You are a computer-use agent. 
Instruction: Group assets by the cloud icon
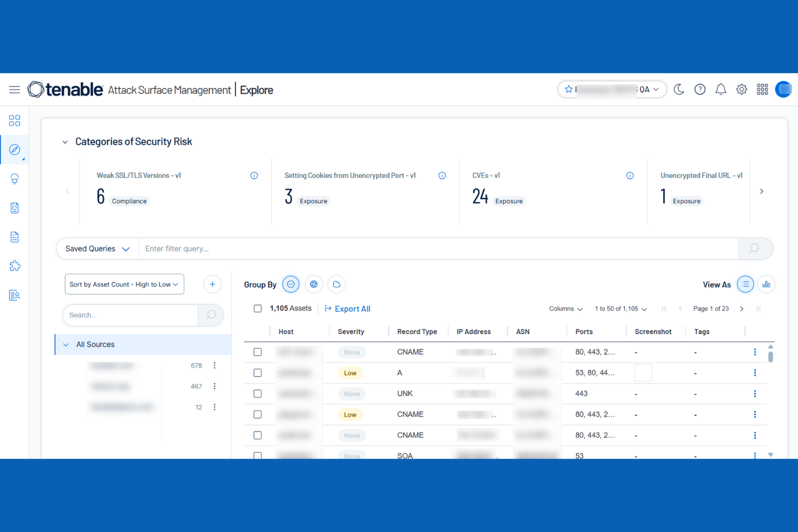click(x=336, y=284)
